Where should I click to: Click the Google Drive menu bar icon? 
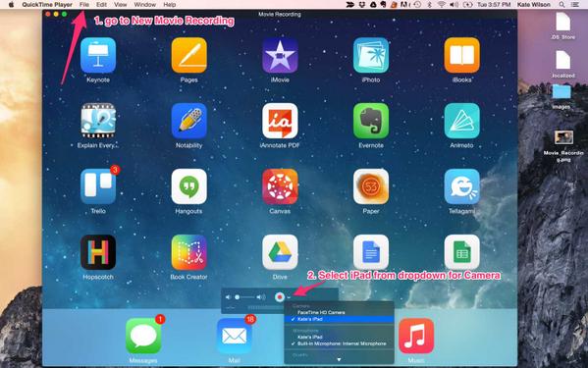point(373,5)
